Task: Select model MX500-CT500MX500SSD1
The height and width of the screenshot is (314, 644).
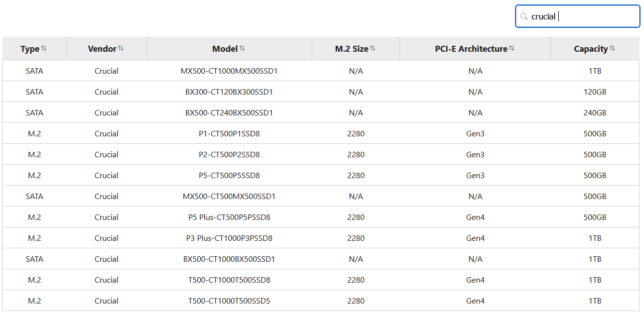Action: point(229,197)
